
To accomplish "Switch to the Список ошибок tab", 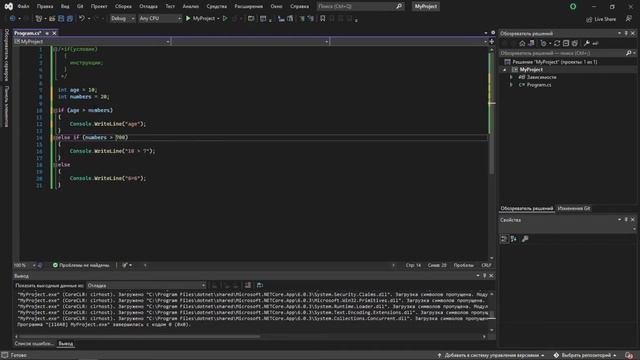I will 33,344.
